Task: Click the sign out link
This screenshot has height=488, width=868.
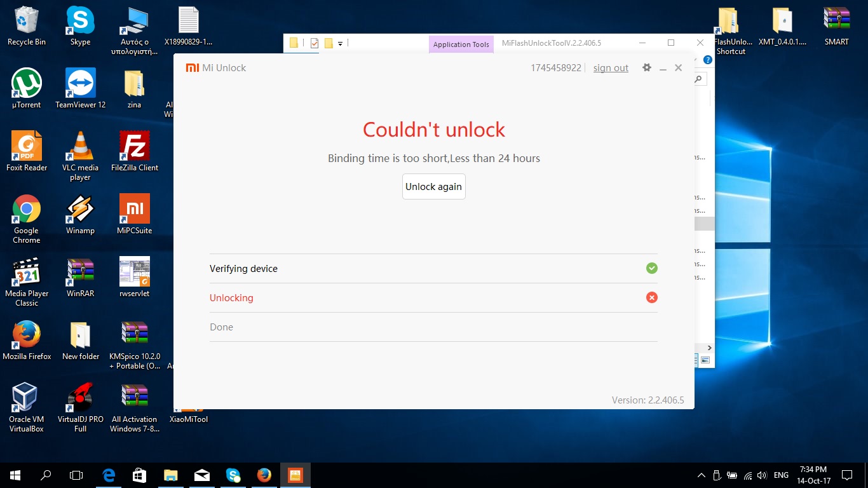Action: pyautogui.click(x=611, y=68)
